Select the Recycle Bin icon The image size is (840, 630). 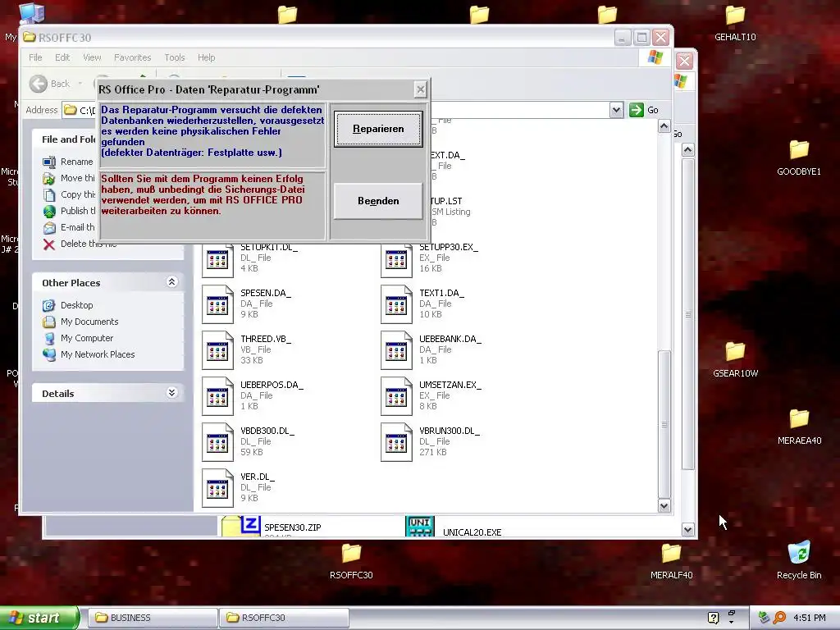click(799, 560)
